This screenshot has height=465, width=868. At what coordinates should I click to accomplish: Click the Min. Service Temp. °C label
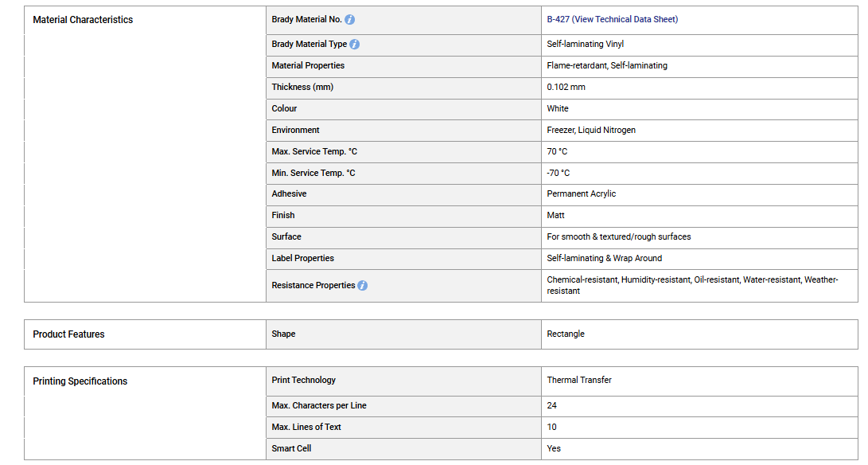(313, 173)
